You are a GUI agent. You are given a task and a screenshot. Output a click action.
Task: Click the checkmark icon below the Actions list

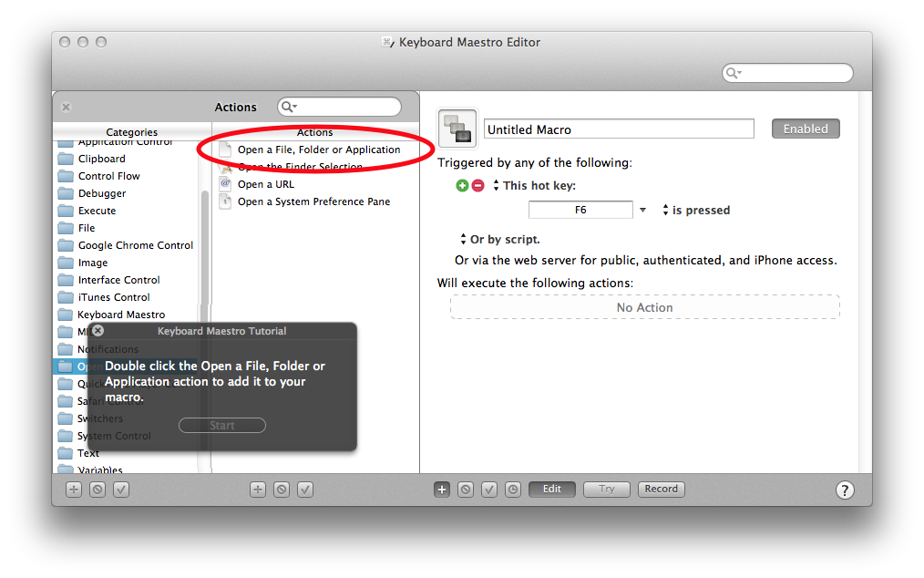click(x=305, y=490)
